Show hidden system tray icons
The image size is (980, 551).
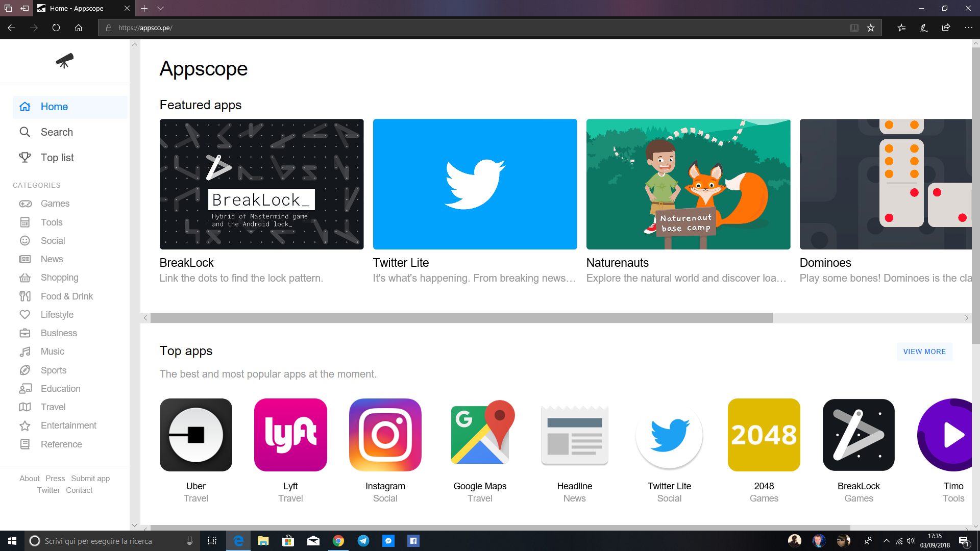click(887, 541)
